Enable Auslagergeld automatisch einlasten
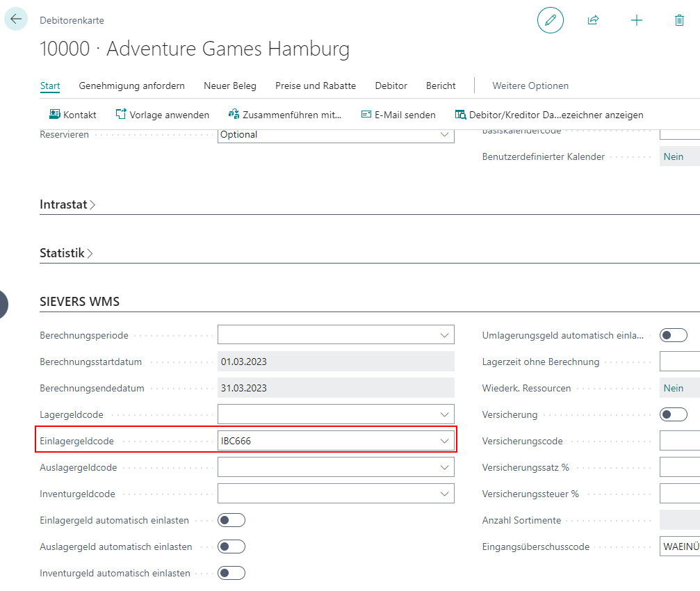Image resolution: width=700 pixels, height=591 pixels. pyautogui.click(x=231, y=547)
